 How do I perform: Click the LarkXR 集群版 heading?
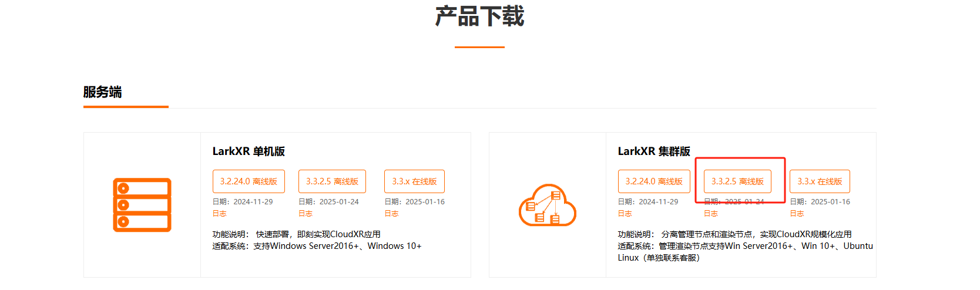(654, 151)
